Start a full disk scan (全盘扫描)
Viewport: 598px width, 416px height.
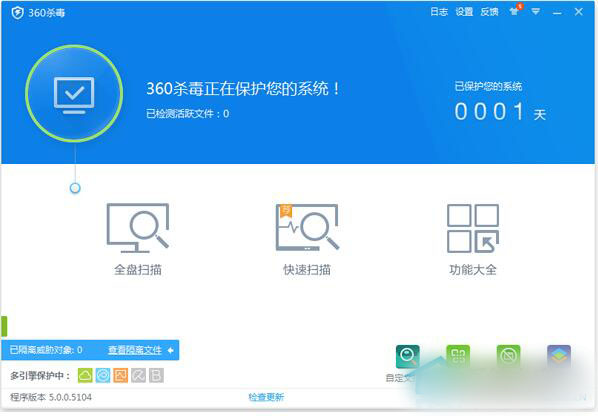tap(138, 239)
